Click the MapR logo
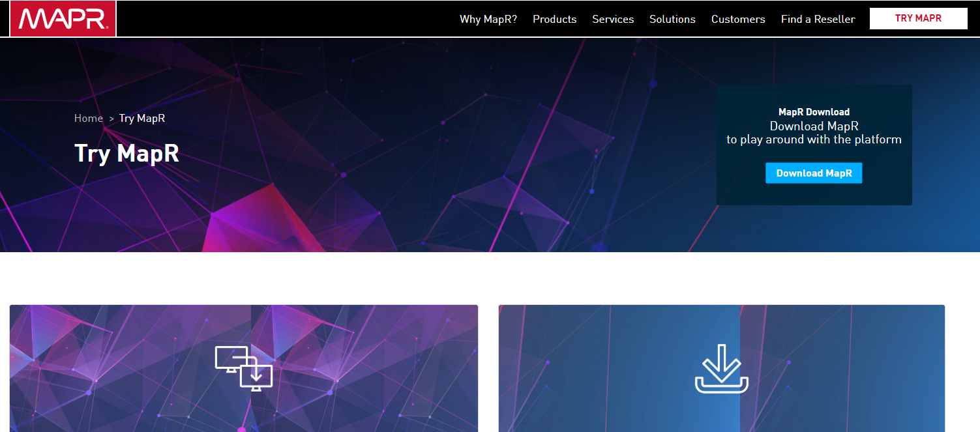Image resolution: width=980 pixels, height=432 pixels. [63, 18]
